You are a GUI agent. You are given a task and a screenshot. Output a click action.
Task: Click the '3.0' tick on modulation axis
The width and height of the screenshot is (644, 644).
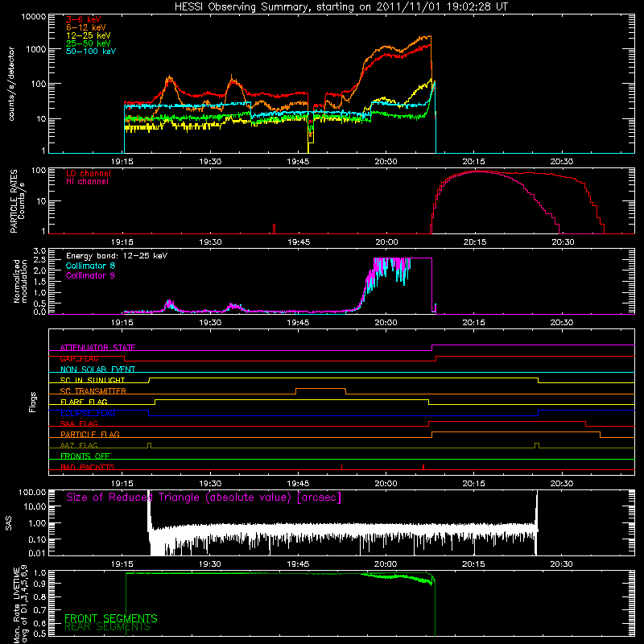pos(39,250)
